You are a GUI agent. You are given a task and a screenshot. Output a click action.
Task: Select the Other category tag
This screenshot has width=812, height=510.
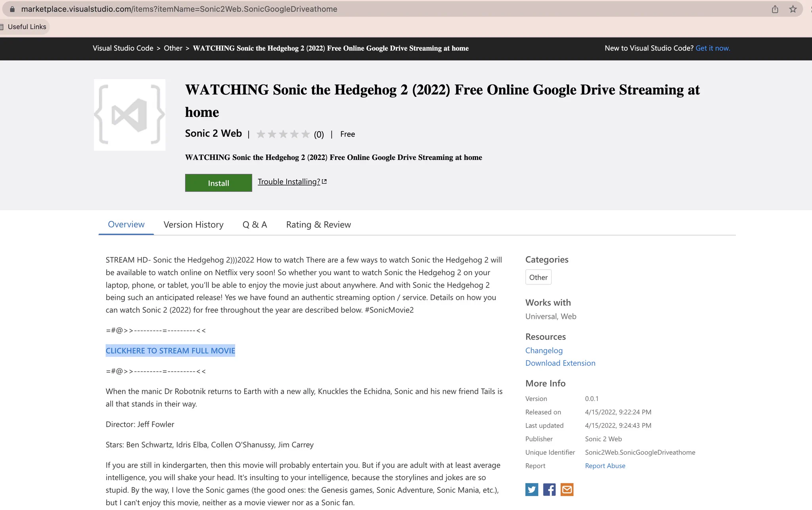pos(538,277)
